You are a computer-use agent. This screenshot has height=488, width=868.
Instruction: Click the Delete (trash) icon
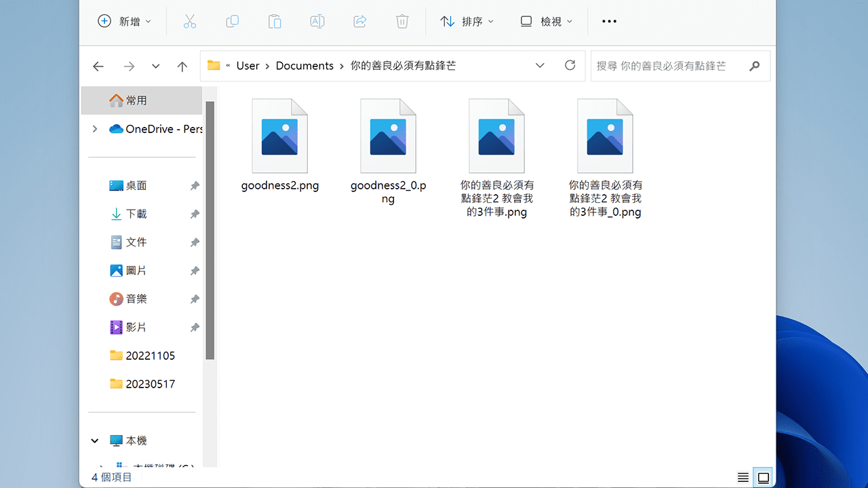[x=401, y=21]
